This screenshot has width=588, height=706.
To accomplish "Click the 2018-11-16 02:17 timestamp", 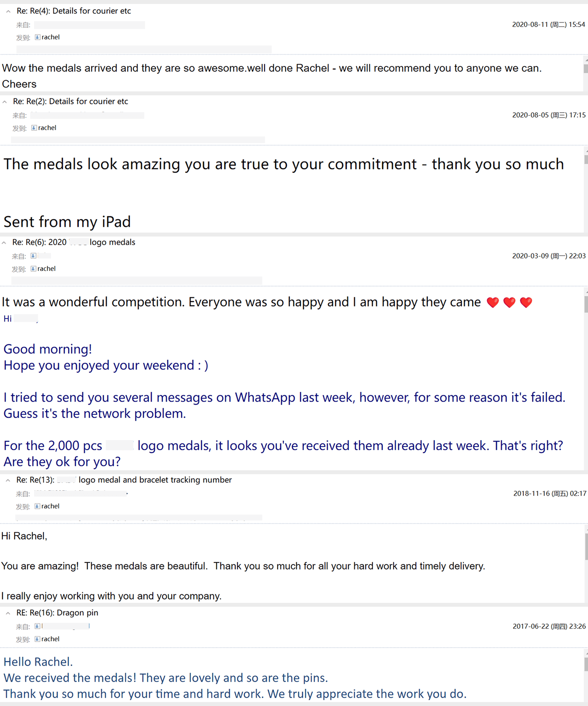I will click(550, 493).
